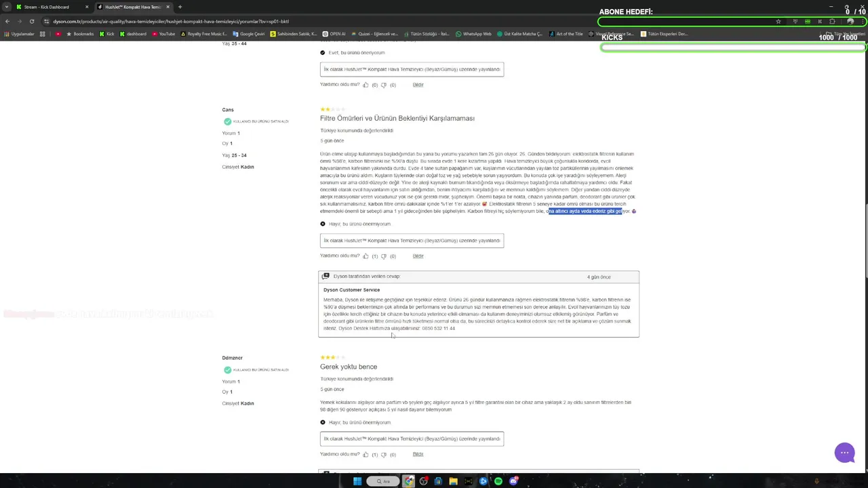868x488 pixels.
Task: Click the verified buyer check icon for Cans
Action: [x=227, y=121]
